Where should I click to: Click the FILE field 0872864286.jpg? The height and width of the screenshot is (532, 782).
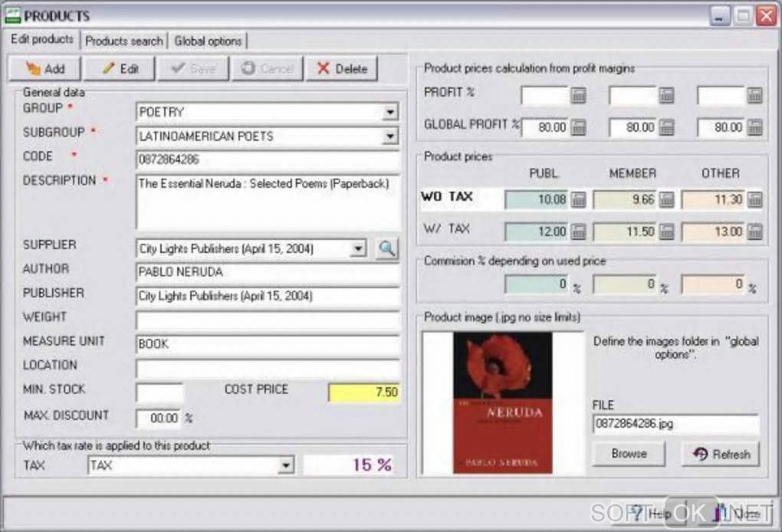(x=676, y=425)
